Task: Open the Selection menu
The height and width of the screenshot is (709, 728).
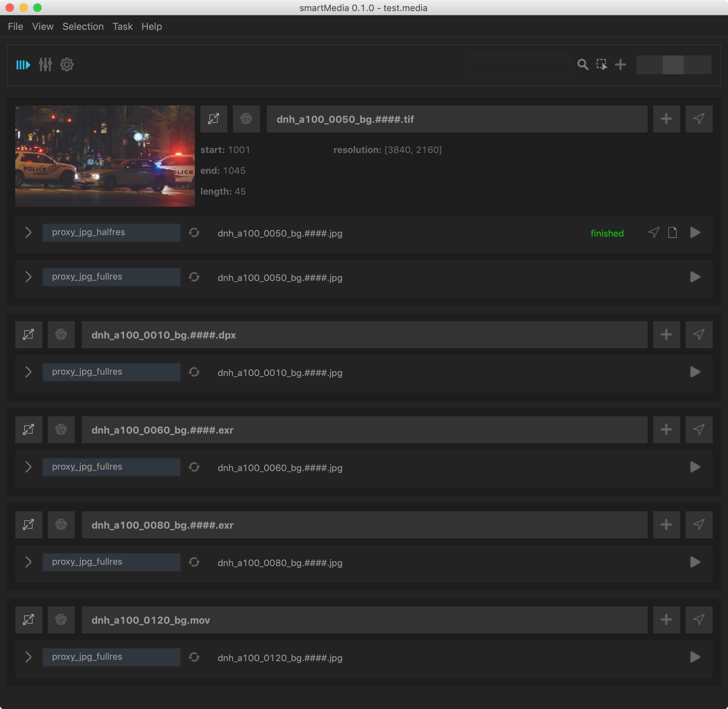Action: pos(83,26)
